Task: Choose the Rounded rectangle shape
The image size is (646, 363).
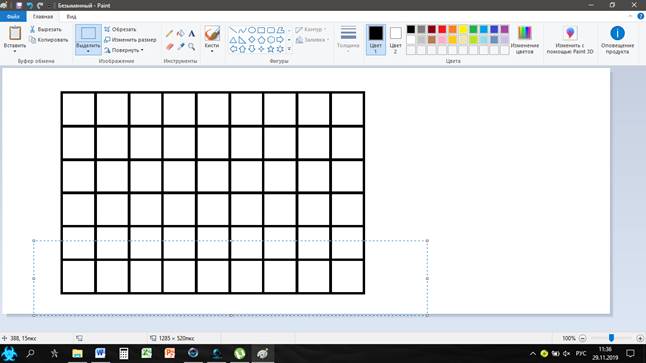Action: pos(271,30)
